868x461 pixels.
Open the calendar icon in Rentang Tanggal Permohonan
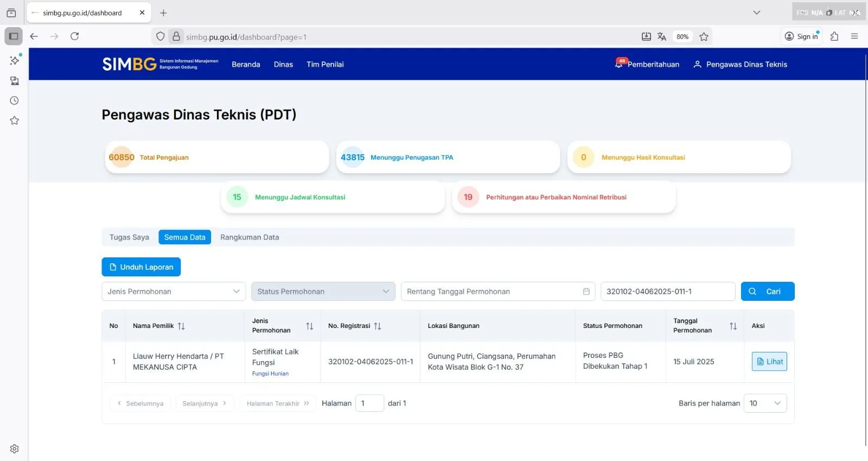click(586, 292)
